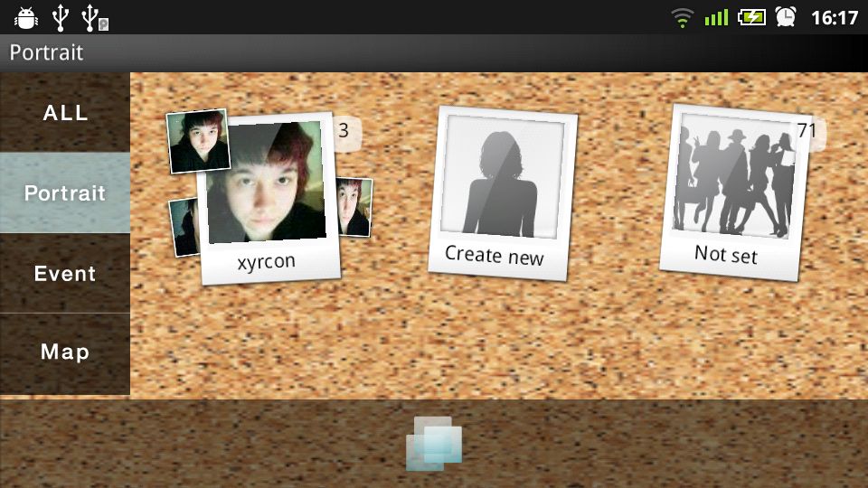Viewport: 868px width, 488px height.
Task: Tap the small photo right of xyrcon stack
Action: (x=354, y=206)
